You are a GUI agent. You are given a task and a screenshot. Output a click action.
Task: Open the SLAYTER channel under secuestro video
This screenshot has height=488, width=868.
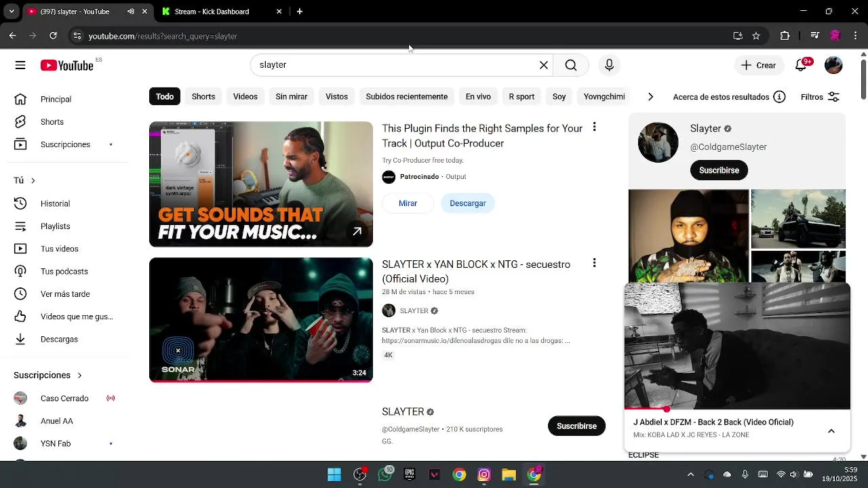coord(414,311)
